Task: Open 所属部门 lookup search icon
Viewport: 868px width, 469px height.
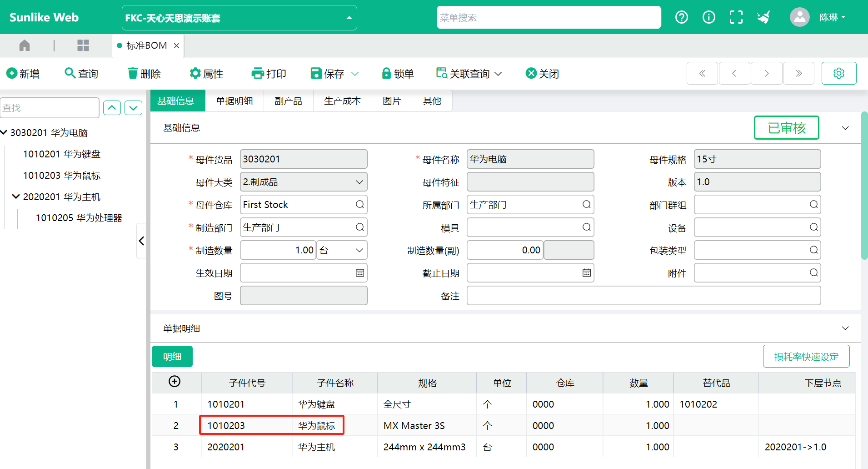Action: (x=586, y=205)
